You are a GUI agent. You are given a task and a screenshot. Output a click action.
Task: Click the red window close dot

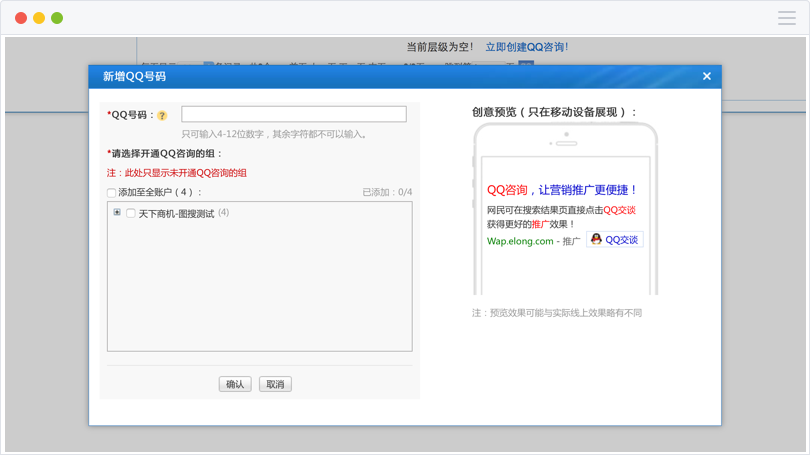point(21,18)
